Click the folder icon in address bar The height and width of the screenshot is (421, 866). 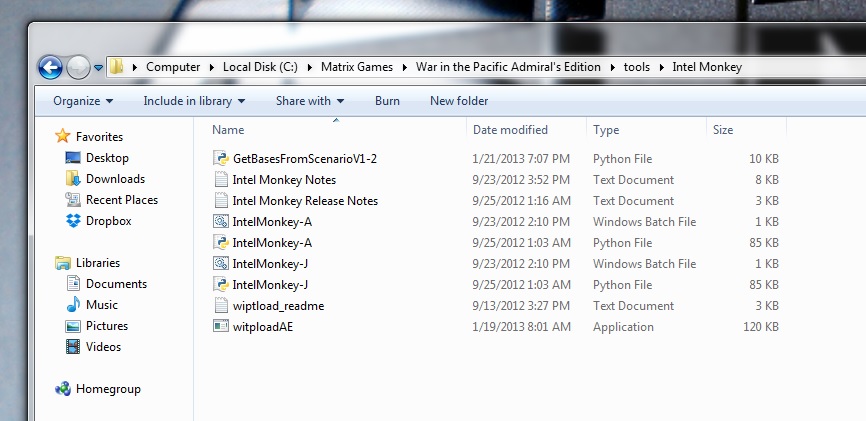click(x=116, y=67)
